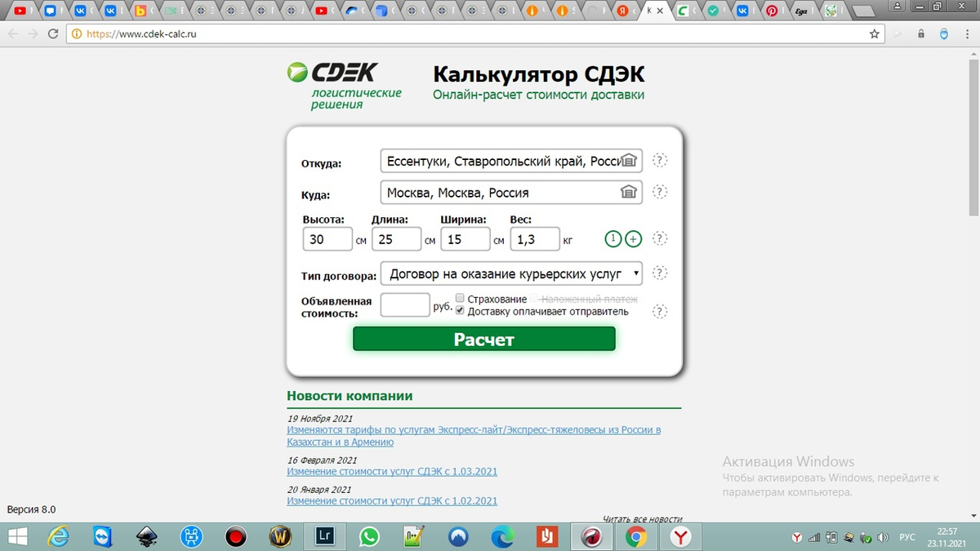Open TeamViewer from taskbar
980x551 pixels.
pos(103,536)
